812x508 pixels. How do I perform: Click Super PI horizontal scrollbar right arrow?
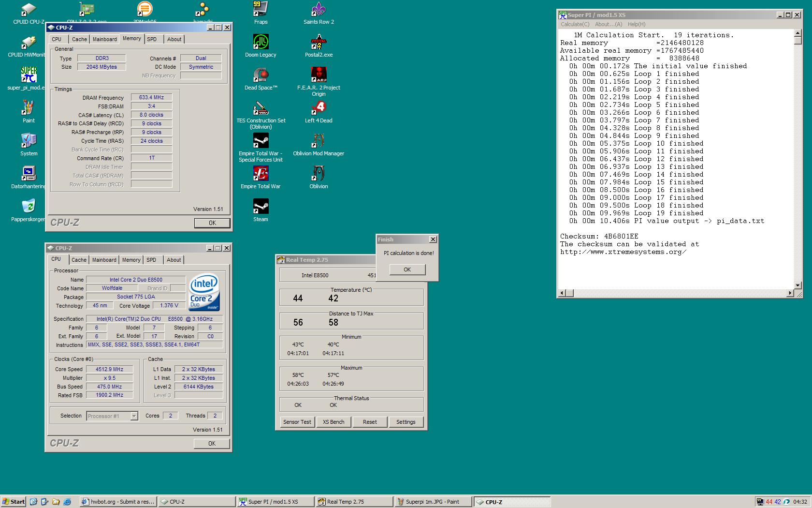(790, 293)
